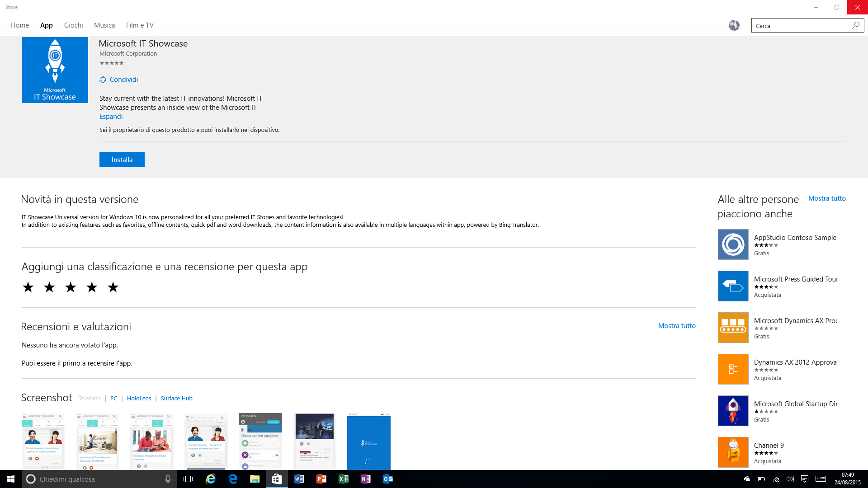The height and width of the screenshot is (488, 868).
Task: Click the Store icon in taskbar
Action: tap(277, 479)
